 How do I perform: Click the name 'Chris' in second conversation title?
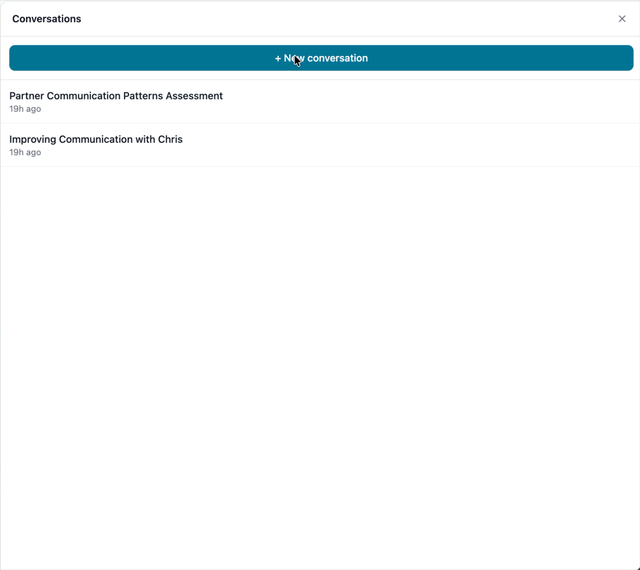click(x=170, y=139)
